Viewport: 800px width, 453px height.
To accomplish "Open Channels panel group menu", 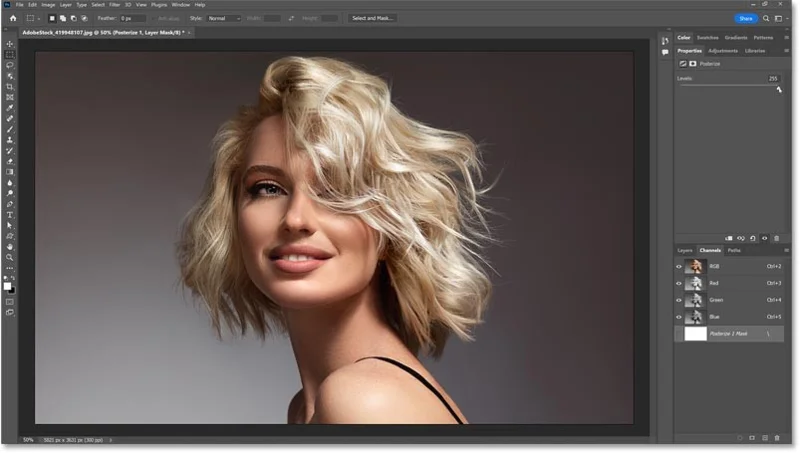I will click(786, 250).
